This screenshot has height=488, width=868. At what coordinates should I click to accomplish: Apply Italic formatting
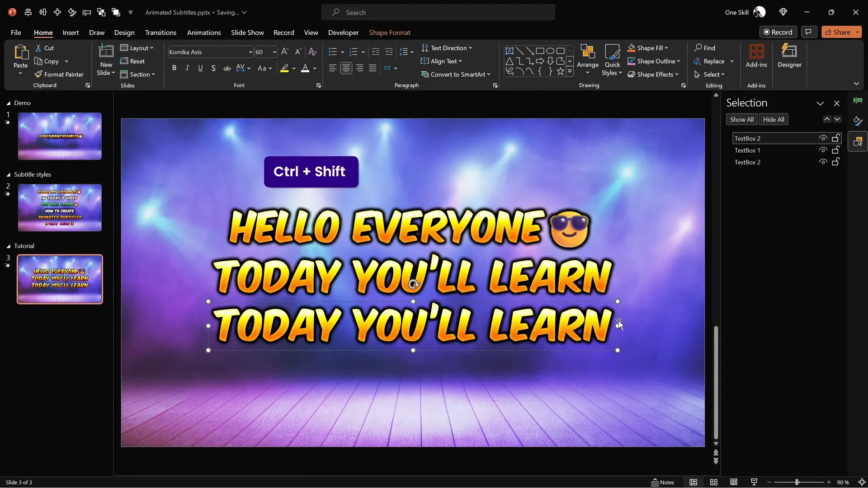tap(187, 68)
